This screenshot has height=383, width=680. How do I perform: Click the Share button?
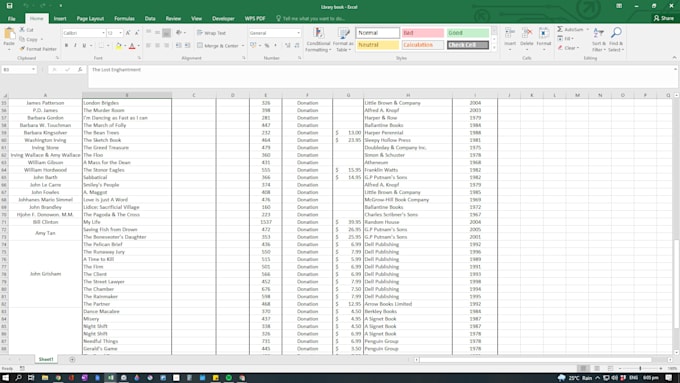point(664,18)
